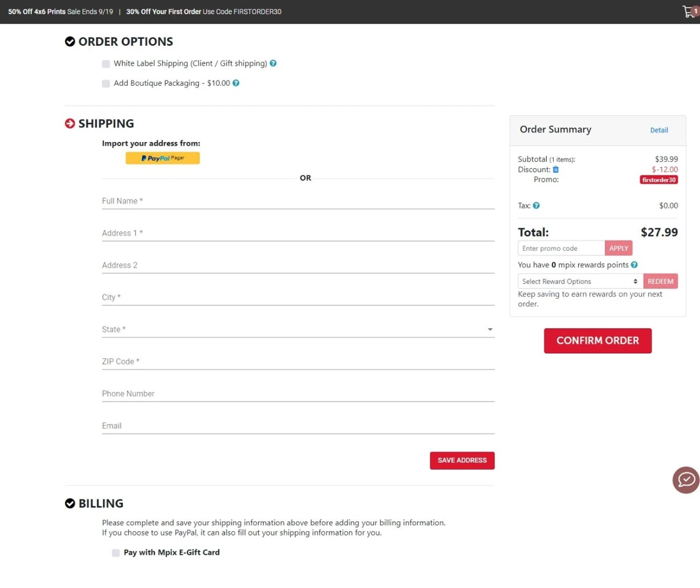Open Order Summary Detail link

pos(659,130)
